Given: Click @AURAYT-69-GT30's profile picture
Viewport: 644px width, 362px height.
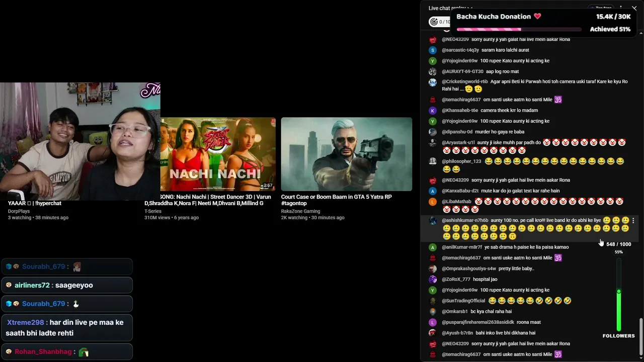Looking at the screenshot, I should (432, 71).
